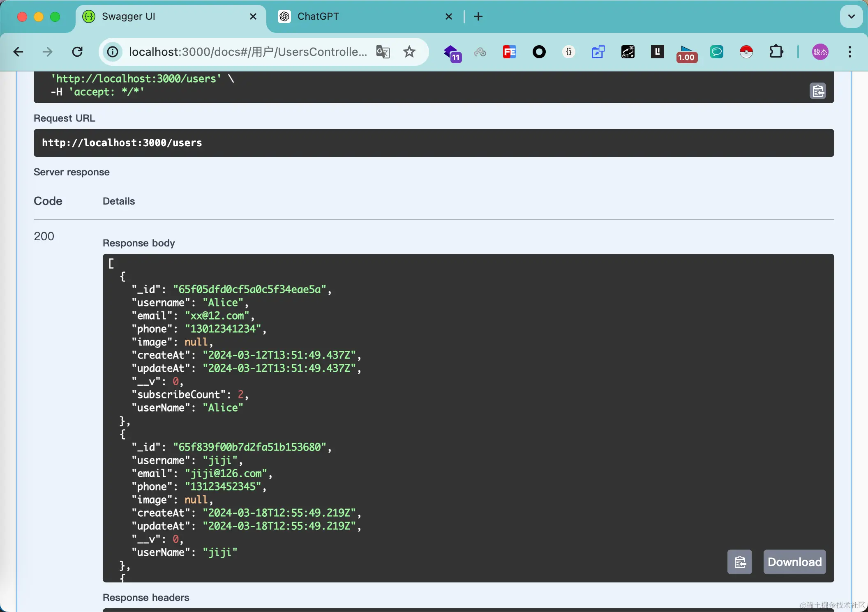This screenshot has width=868, height=612.
Task: Open the Extensions puzzle piece menu
Action: click(776, 52)
